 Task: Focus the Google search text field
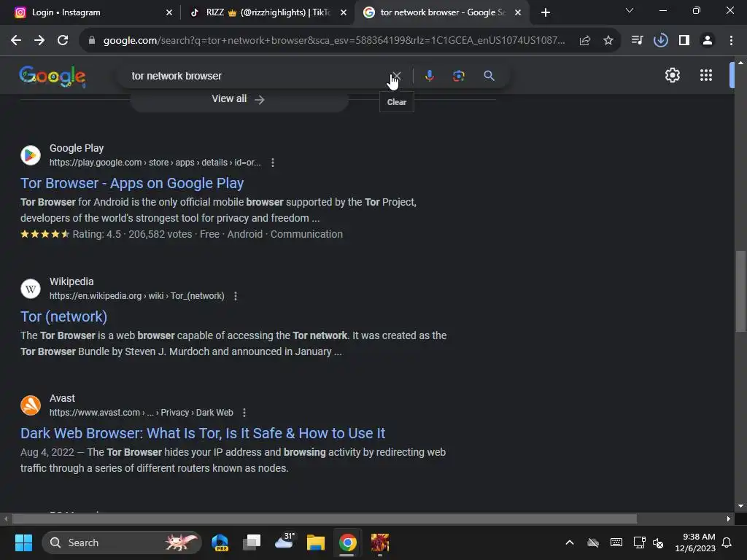tap(258, 76)
